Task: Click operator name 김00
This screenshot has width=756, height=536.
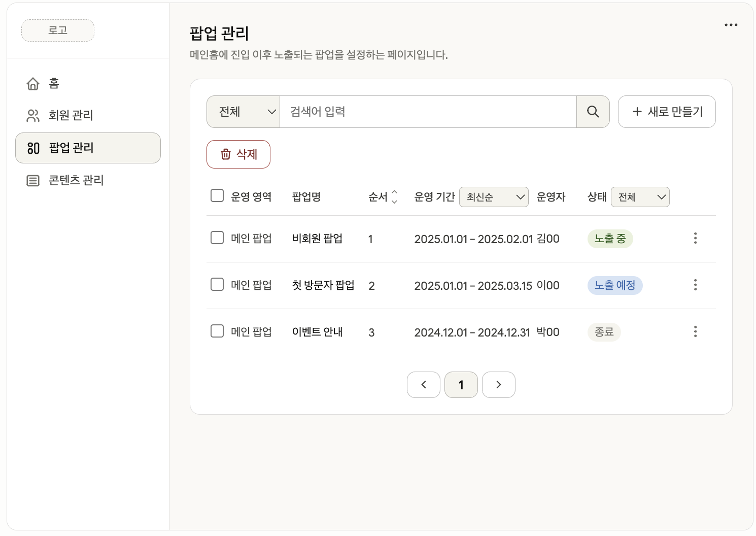Action: pyautogui.click(x=548, y=239)
